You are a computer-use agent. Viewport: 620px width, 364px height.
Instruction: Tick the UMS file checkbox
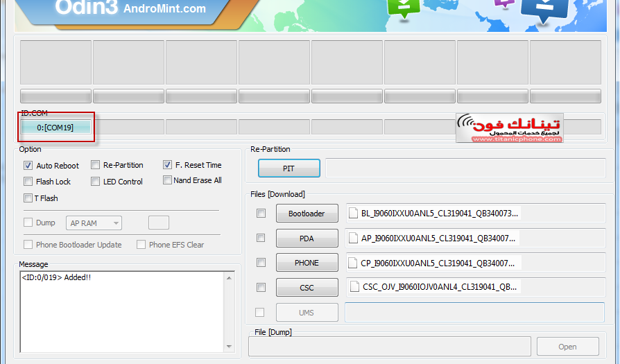point(260,312)
